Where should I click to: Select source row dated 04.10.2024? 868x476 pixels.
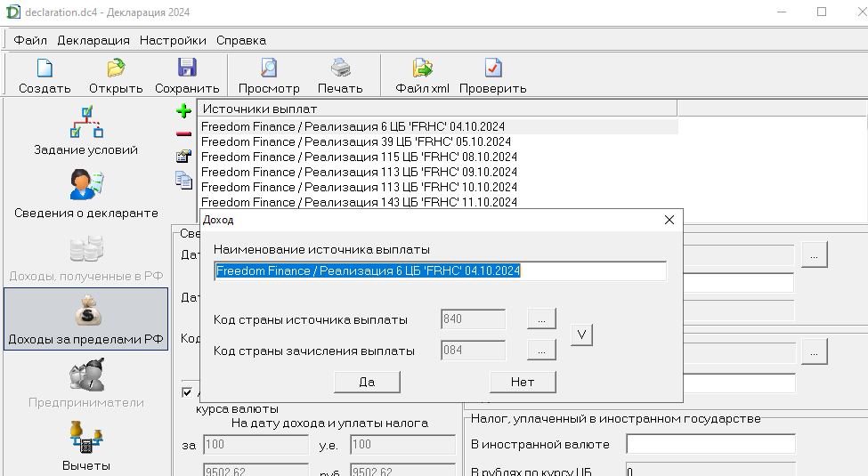click(x=438, y=126)
